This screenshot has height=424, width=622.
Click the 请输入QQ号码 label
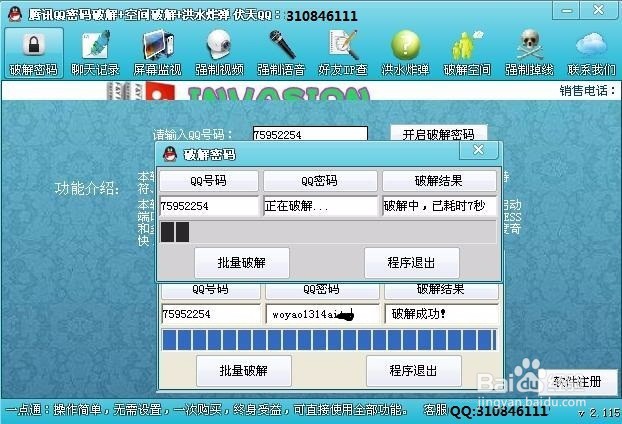click(193, 134)
